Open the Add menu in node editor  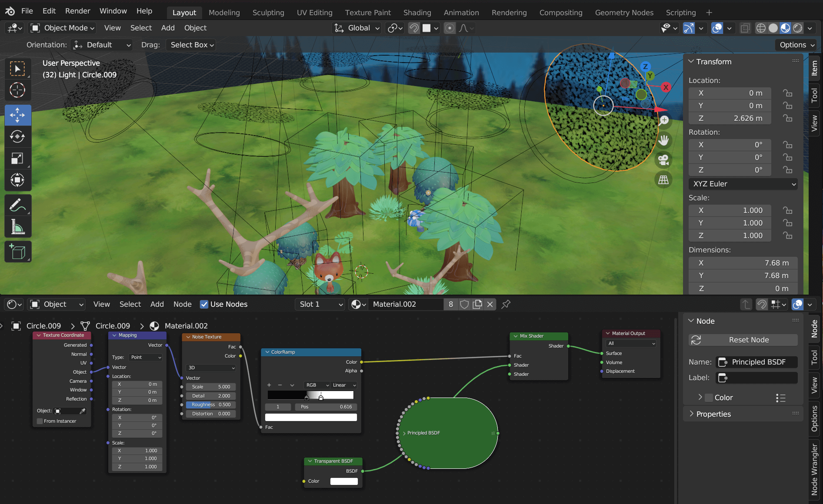click(x=157, y=304)
